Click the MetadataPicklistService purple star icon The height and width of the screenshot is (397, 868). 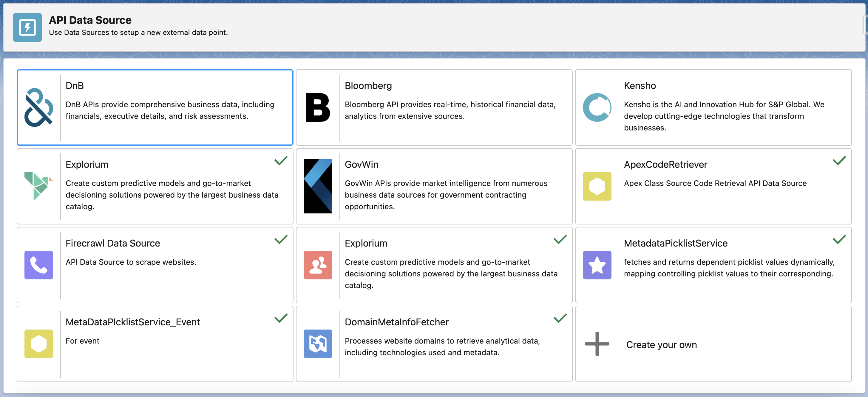(x=597, y=265)
